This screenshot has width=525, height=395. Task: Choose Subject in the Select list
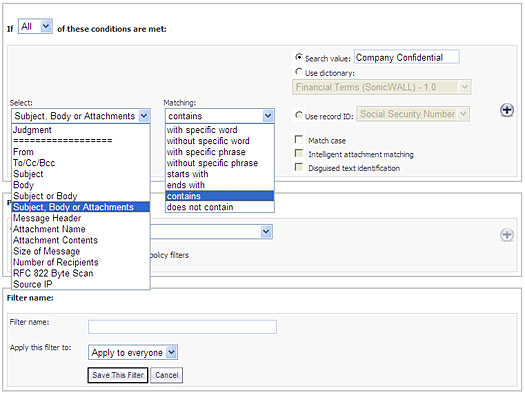tap(81, 174)
